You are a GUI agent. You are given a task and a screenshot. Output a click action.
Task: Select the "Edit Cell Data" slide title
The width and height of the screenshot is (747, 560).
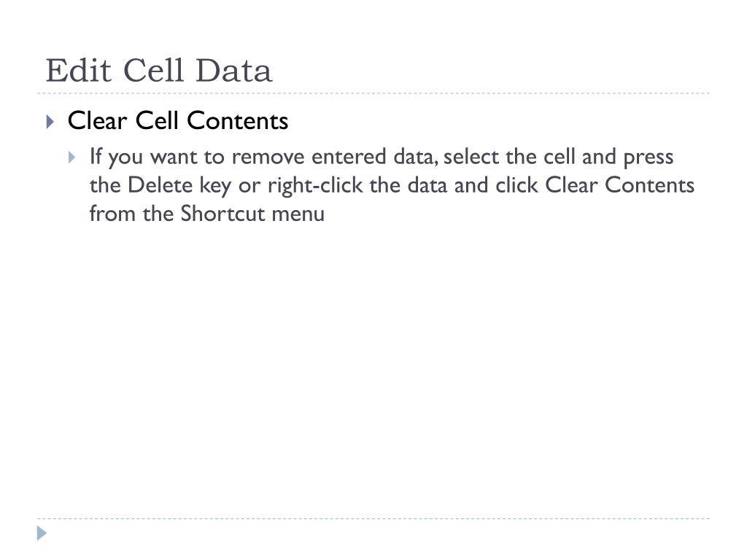pos(158,71)
